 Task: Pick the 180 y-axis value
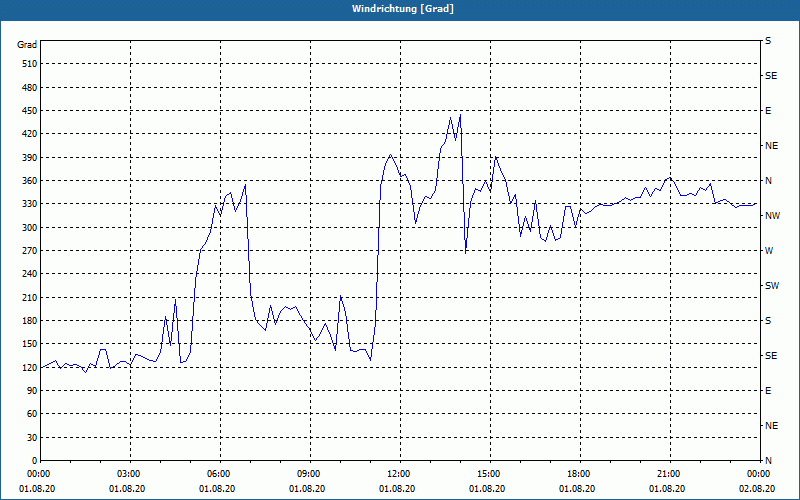pyautogui.click(x=30, y=321)
